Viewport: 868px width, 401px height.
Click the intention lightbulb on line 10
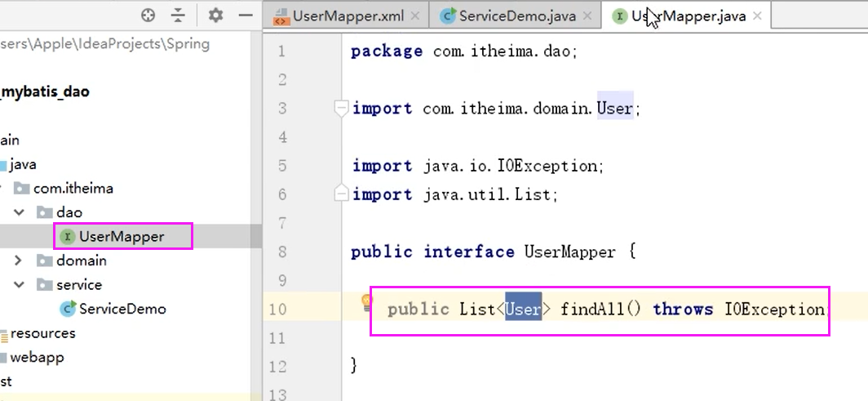[x=366, y=303]
